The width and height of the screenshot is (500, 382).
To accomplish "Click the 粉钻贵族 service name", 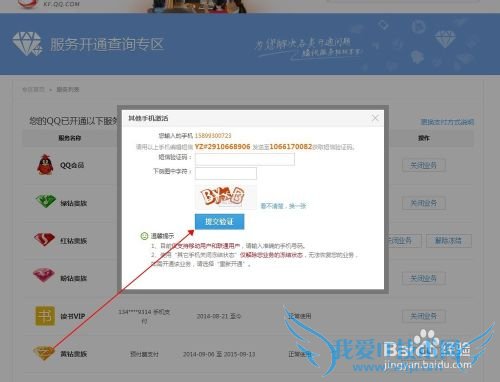I will tap(74, 278).
